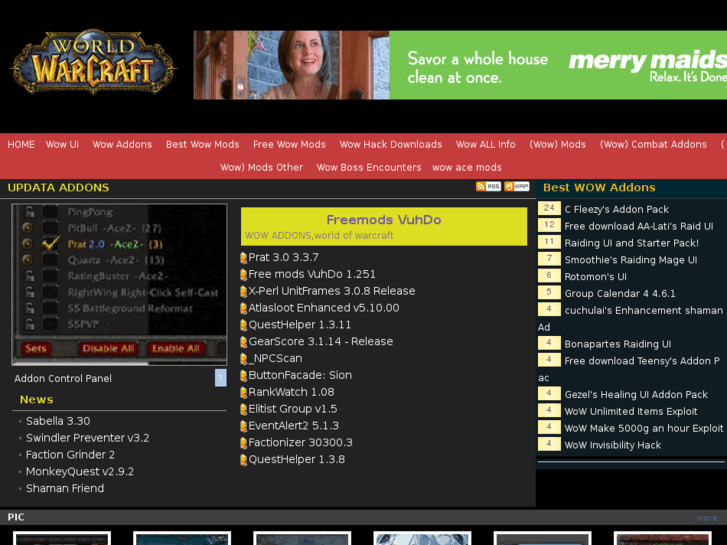Click the 12 count badge

[549, 224]
